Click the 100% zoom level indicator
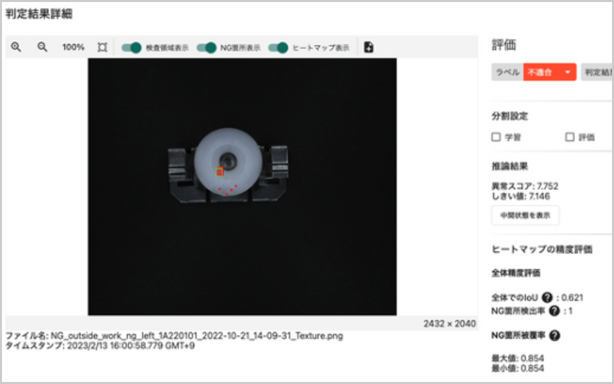614x384 pixels. (73, 47)
